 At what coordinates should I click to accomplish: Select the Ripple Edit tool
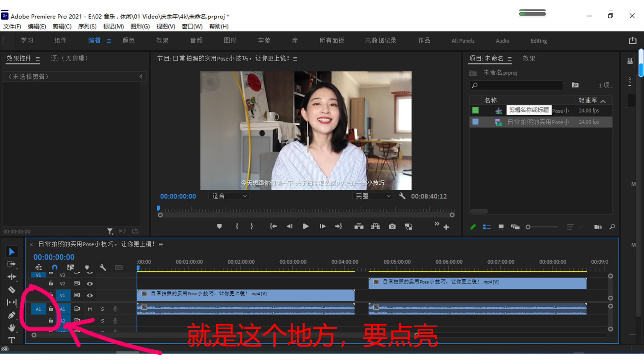[x=12, y=277]
